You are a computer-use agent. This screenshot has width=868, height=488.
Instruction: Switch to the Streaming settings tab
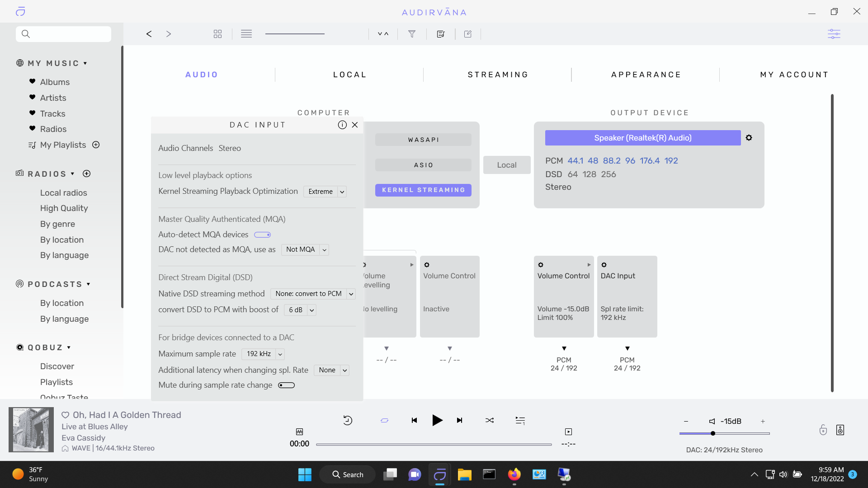(498, 75)
